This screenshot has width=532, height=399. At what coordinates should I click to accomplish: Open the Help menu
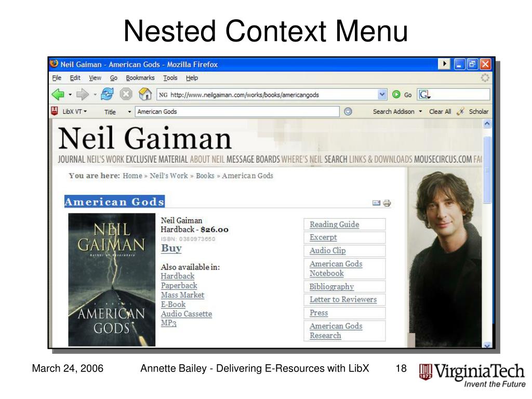[x=192, y=78]
